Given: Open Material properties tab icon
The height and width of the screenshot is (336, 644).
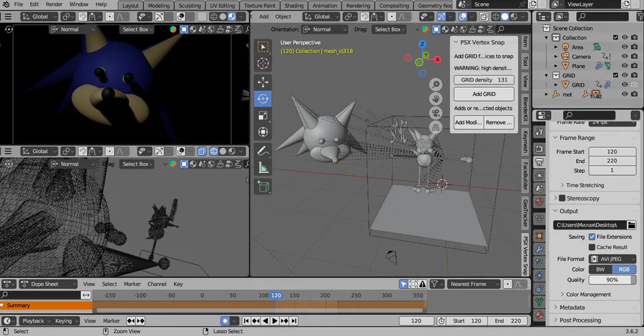Looking at the screenshot, I should [540, 315].
